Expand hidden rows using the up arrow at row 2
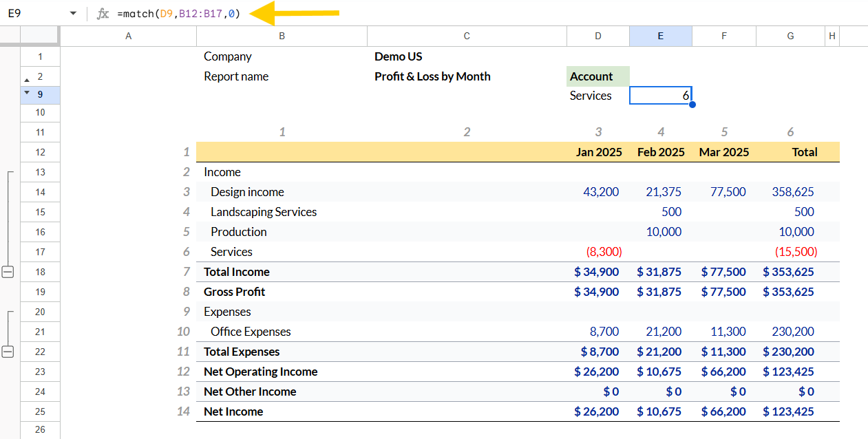 27,80
